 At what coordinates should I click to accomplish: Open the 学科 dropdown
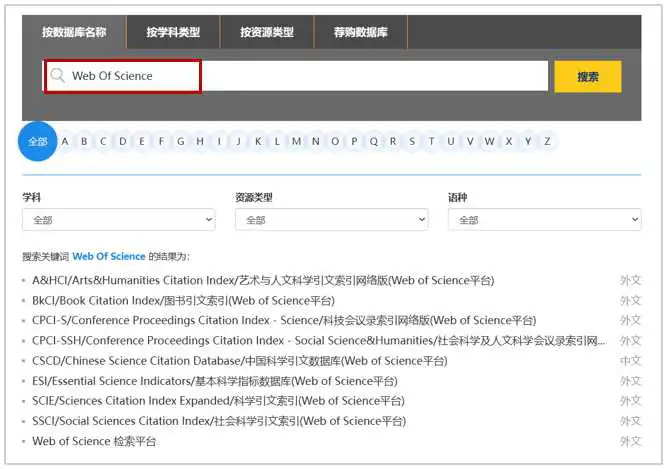point(119,220)
